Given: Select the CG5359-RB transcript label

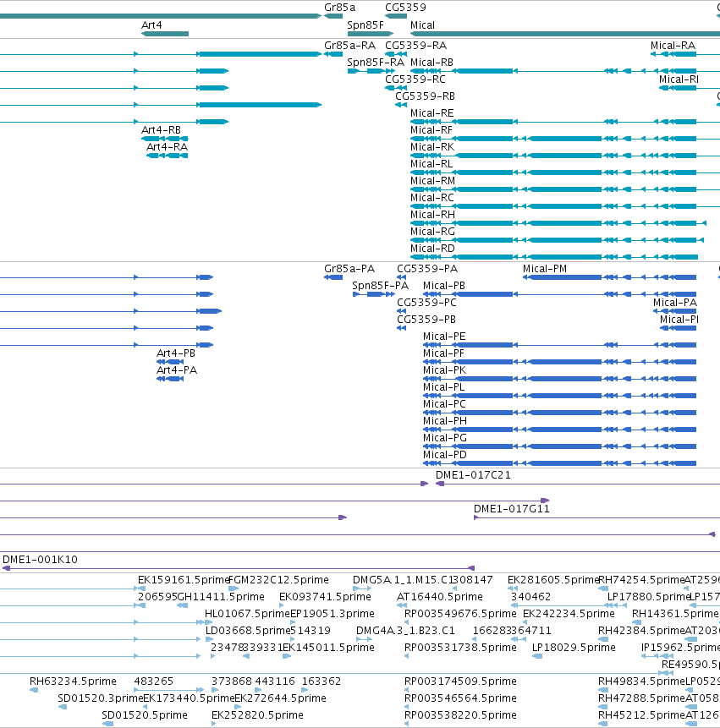Looking at the screenshot, I should 425,96.
